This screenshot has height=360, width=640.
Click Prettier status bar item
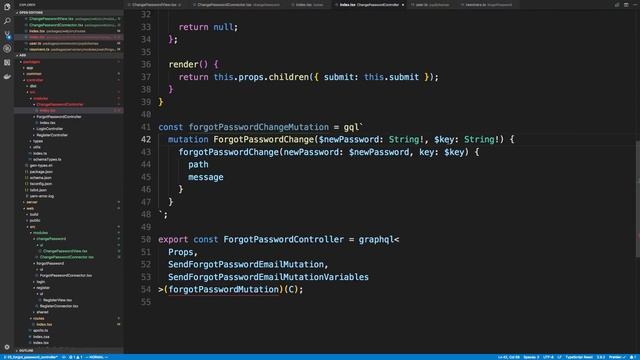tap(616, 357)
